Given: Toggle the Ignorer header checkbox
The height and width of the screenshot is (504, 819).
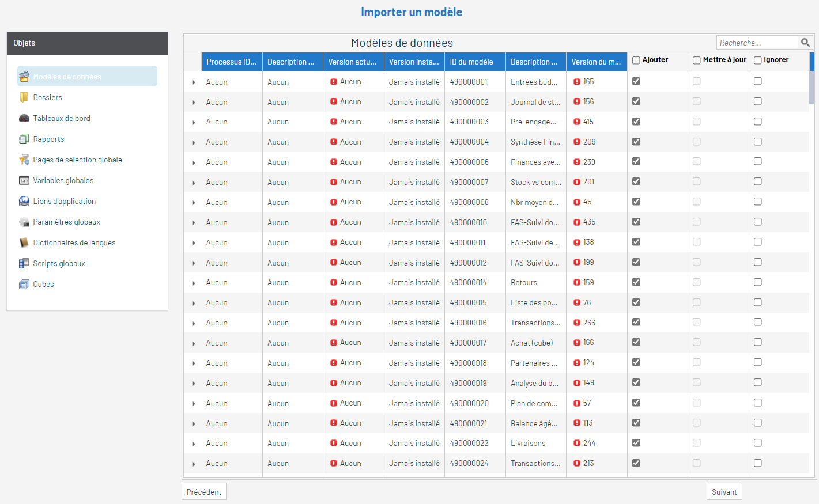Looking at the screenshot, I should (x=758, y=60).
